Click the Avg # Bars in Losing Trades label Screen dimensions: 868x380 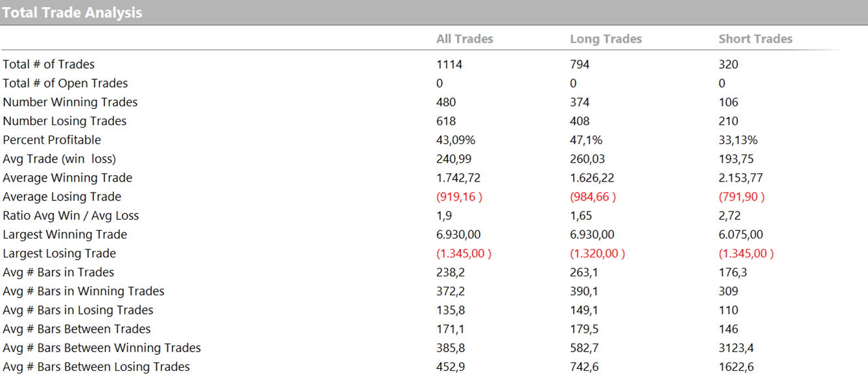tap(78, 310)
